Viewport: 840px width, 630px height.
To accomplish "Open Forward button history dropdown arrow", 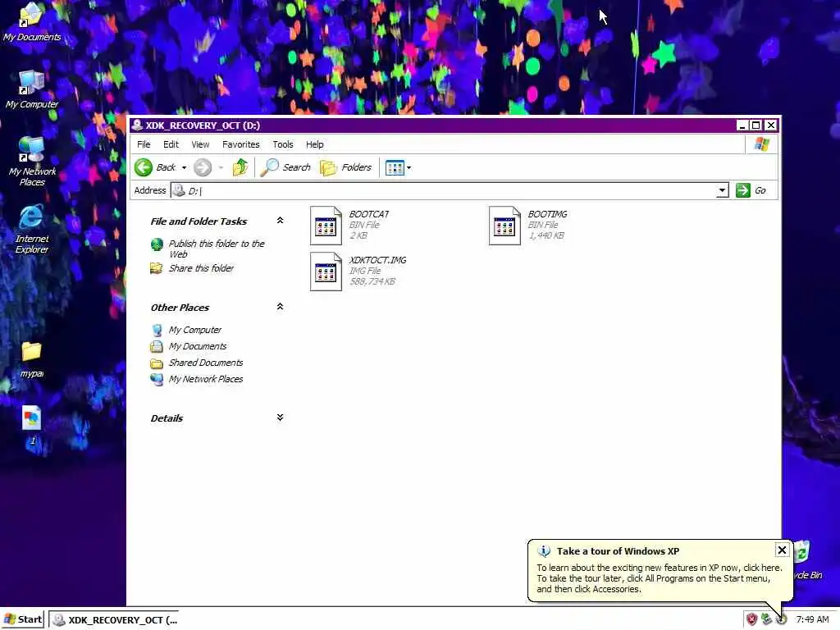I will click(221, 167).
